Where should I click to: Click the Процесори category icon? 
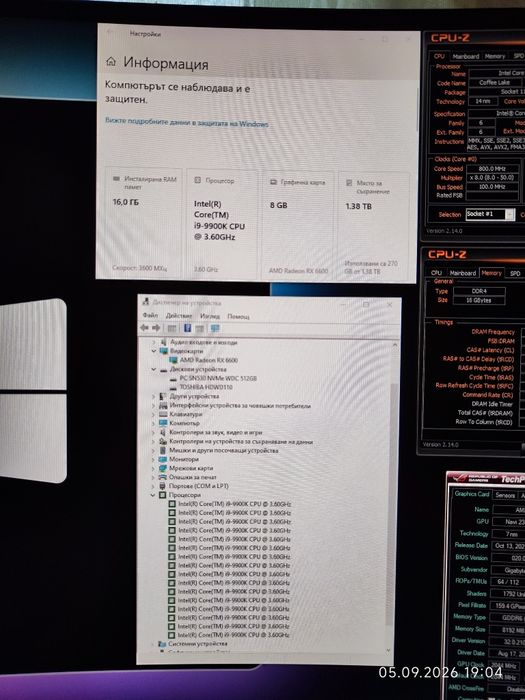[163, 495]
